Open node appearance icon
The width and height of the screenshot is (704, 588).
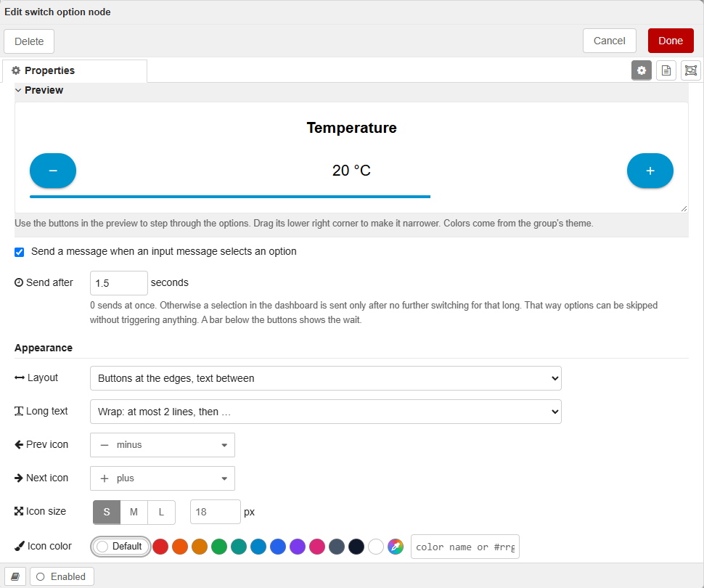point(690,70)
